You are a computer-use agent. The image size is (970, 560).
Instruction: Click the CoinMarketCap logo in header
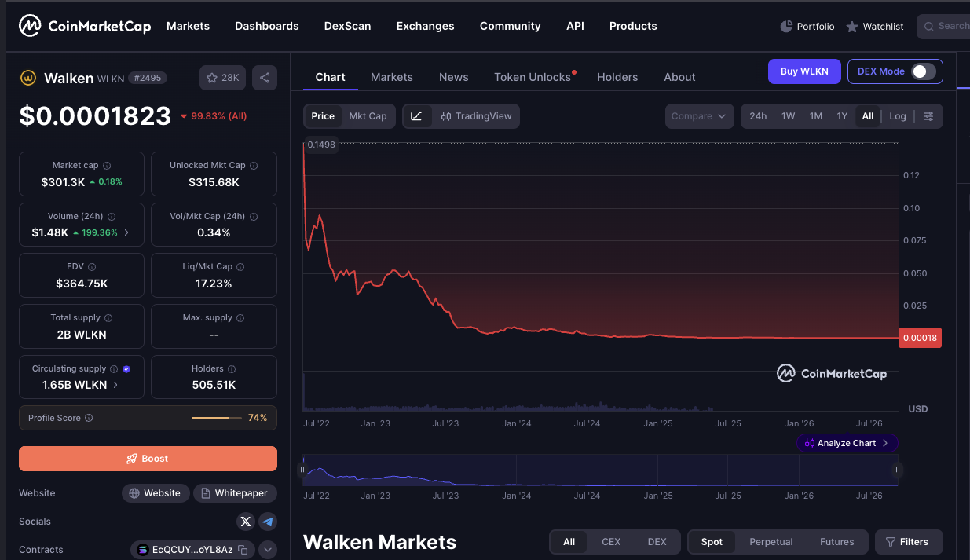(85, 26)
